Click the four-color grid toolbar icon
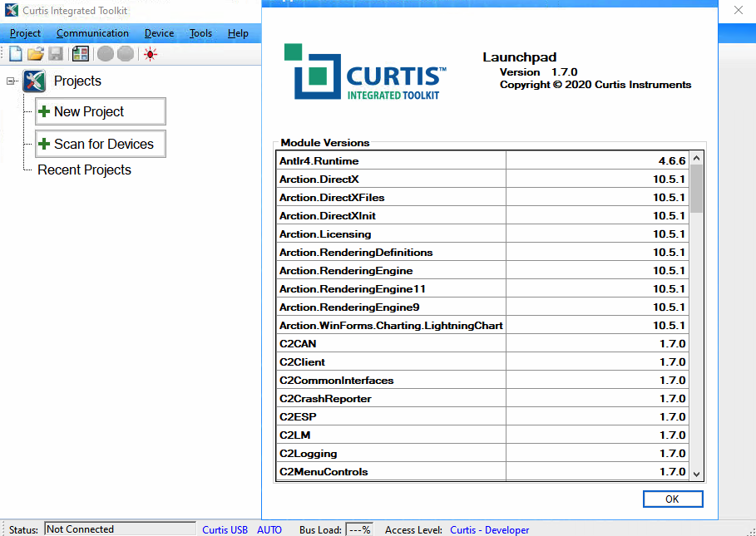The height and width of the screenshot is (536, 756). pyautogui.click(x=81, y=54)
